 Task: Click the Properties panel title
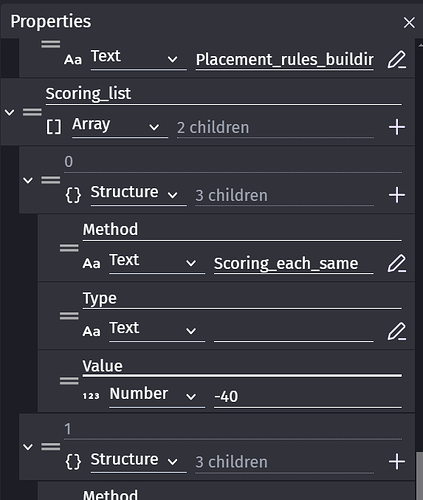51,22
